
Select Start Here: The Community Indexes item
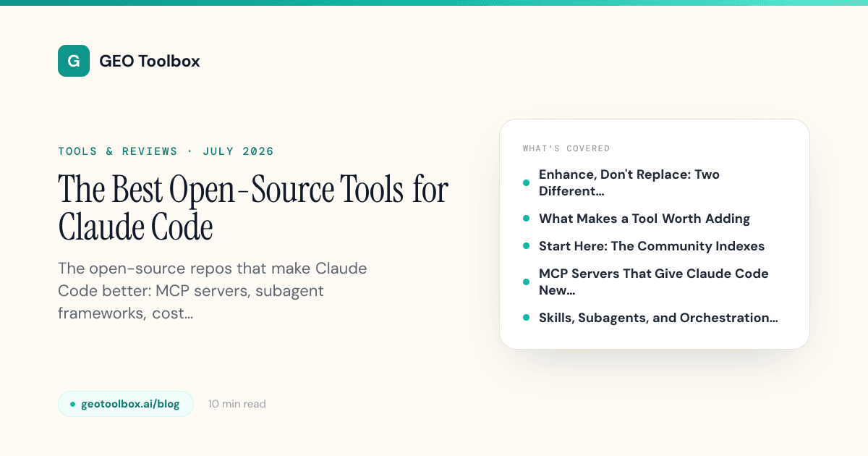(644, 246)
